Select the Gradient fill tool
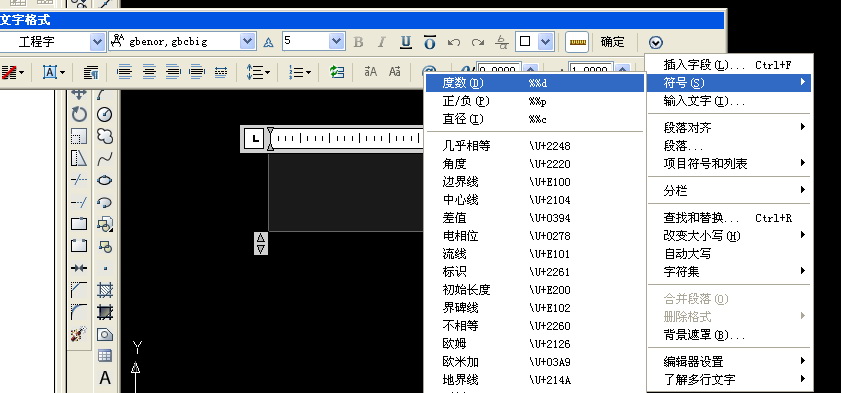 pos(105,312)
